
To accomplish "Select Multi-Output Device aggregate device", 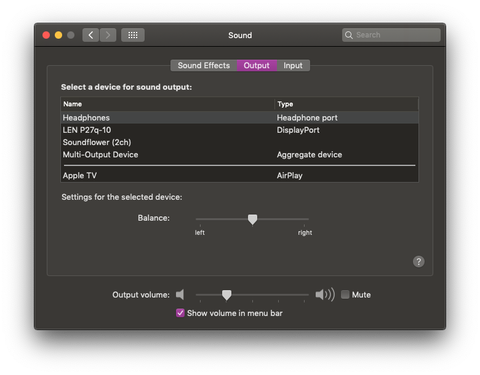I will tap(239, 155).
